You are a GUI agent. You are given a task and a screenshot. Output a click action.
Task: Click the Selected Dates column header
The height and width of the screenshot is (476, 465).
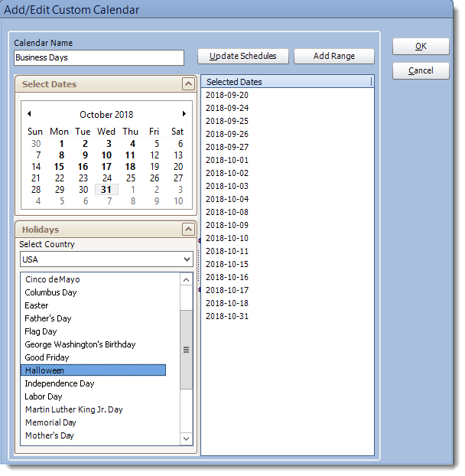point(286,82)
